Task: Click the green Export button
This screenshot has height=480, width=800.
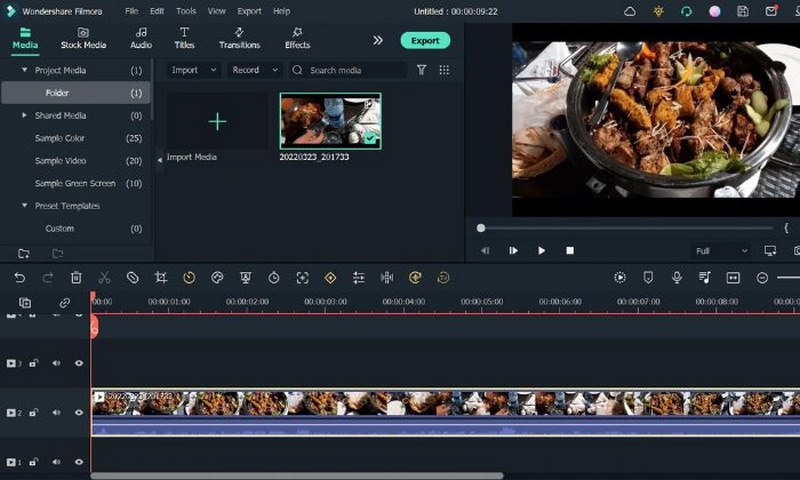Action: [425, 40]
